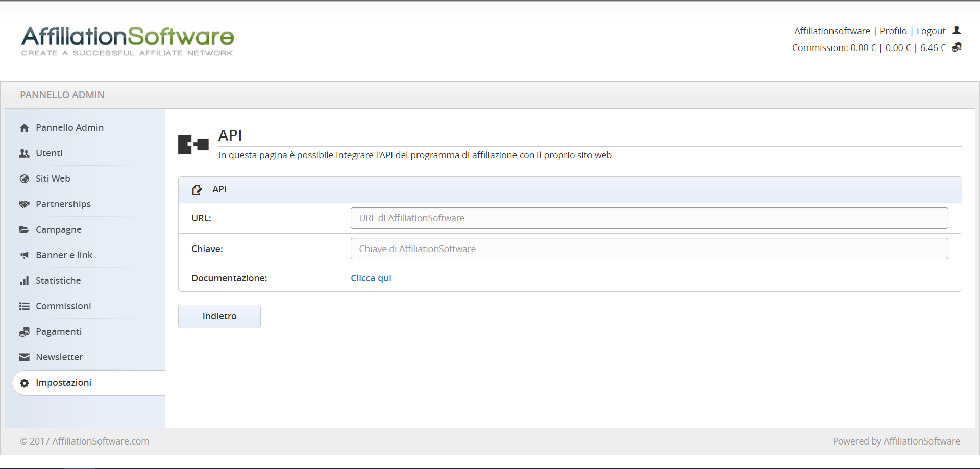Go to Siti Web section
This screenshot has height=469, width=980.
point(53,179)
